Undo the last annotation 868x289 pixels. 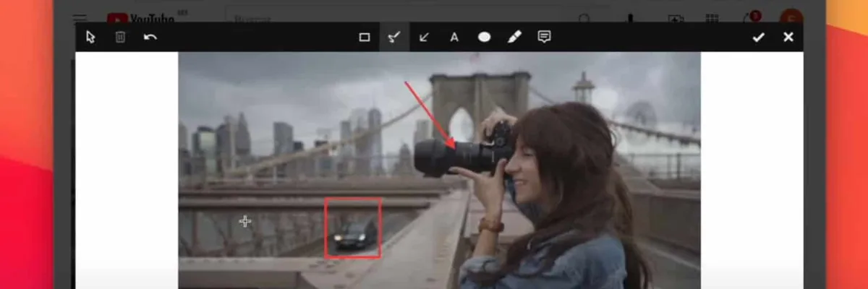tap(150, 37)
